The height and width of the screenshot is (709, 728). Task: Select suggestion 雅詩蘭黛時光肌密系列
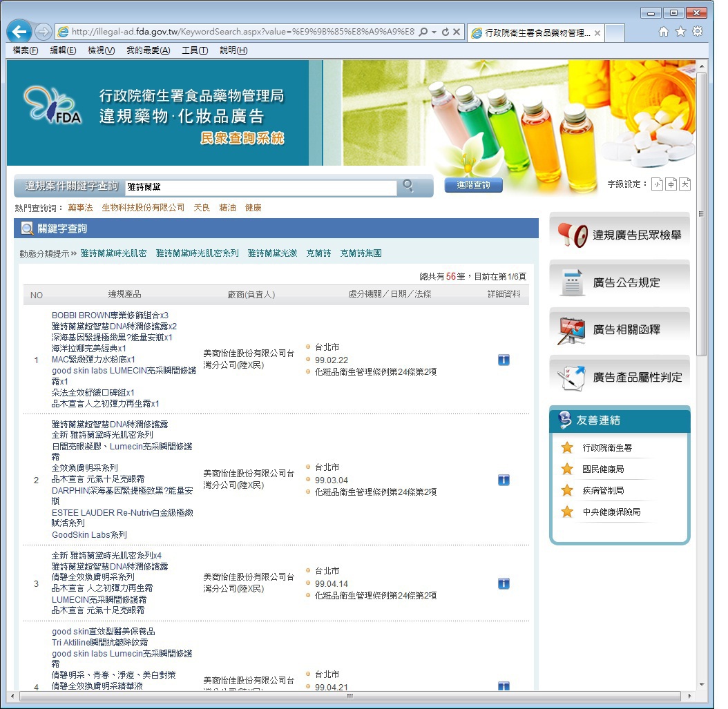198,253
